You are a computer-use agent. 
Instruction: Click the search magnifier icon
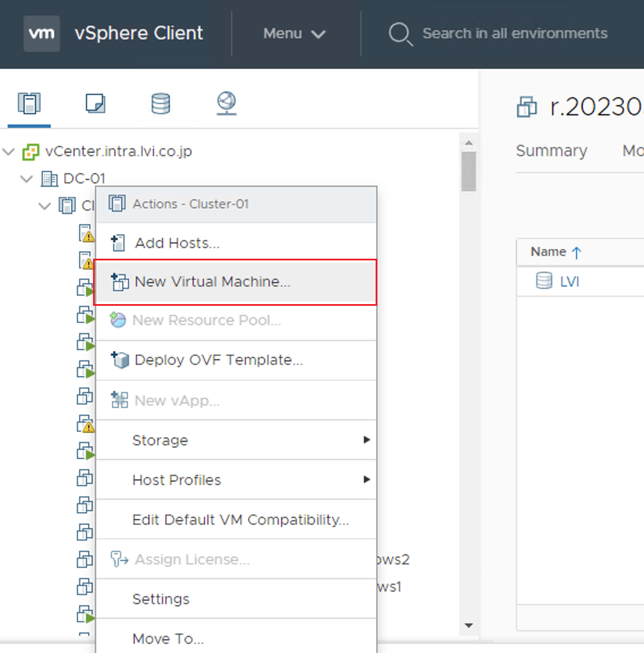tap(401, 33)
